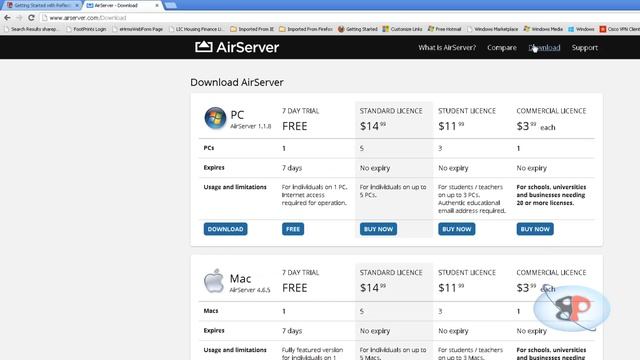Click the PC trial '7 days' expiry value
The height and width of the screenshot is (360, 640).
coord(292,168)
